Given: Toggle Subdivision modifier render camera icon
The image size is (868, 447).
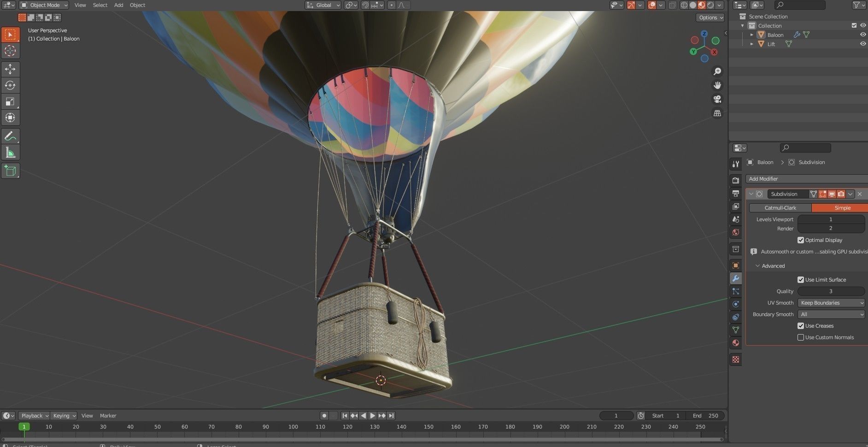Looking at the screenshot, I should point(841,194).
